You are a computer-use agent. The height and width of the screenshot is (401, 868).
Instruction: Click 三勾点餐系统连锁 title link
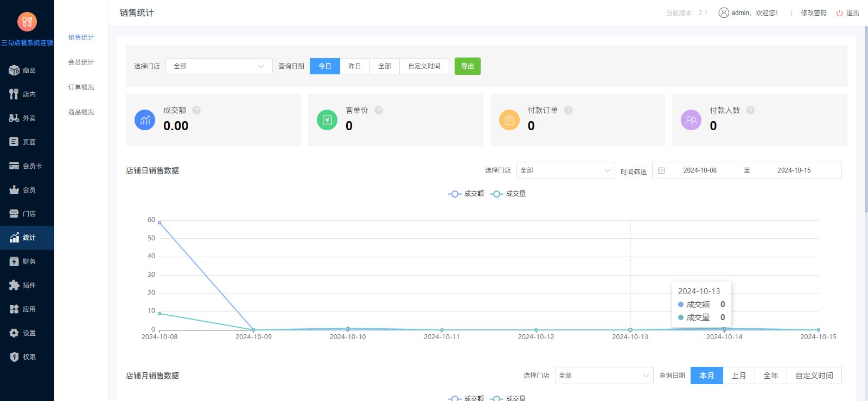pyautogui.click(x=27, y=43)
